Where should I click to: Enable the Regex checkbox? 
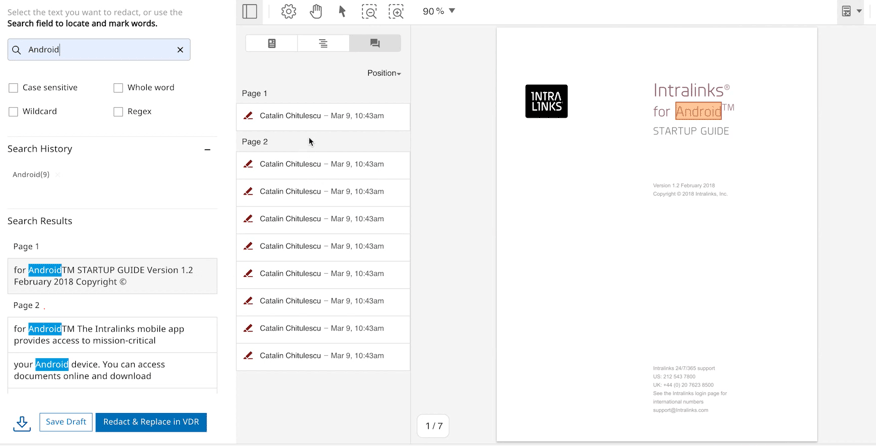point(118,112)
